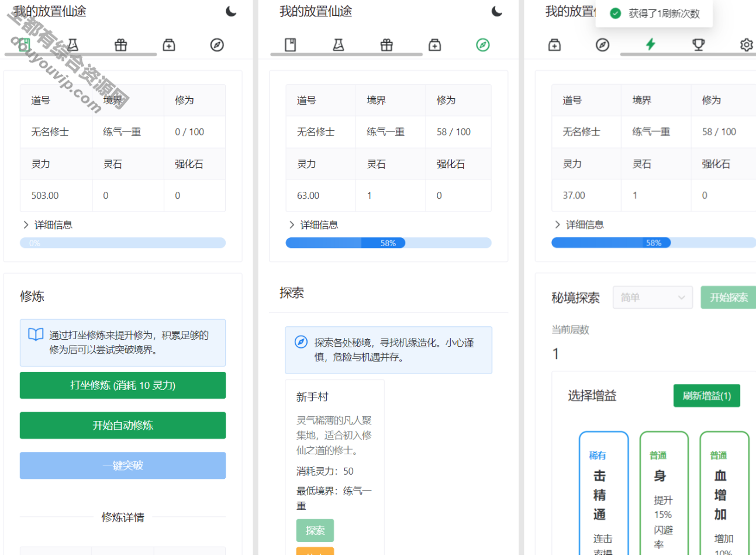Select the 稀有 击精通 buff card

pyautogui.click(x=603, y=494)
